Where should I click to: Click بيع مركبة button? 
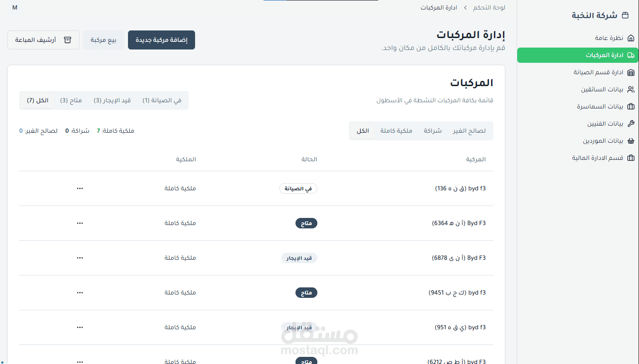point(104,40)
